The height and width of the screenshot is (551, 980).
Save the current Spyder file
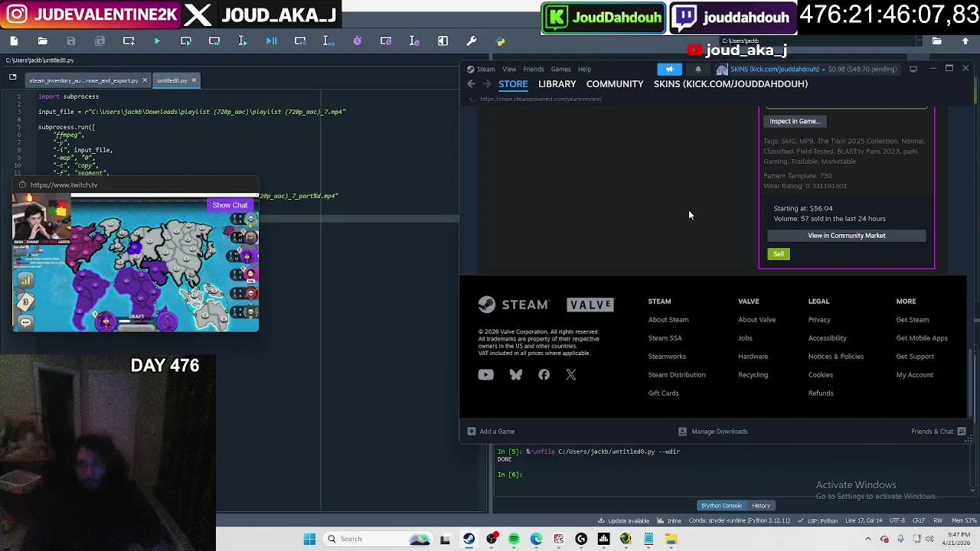coord(71,41)
